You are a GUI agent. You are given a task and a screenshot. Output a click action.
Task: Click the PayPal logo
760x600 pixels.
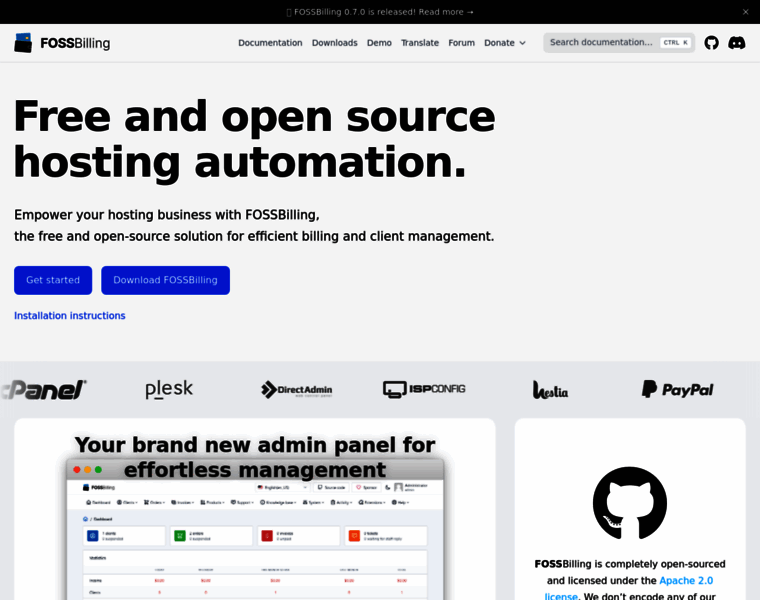678,389
